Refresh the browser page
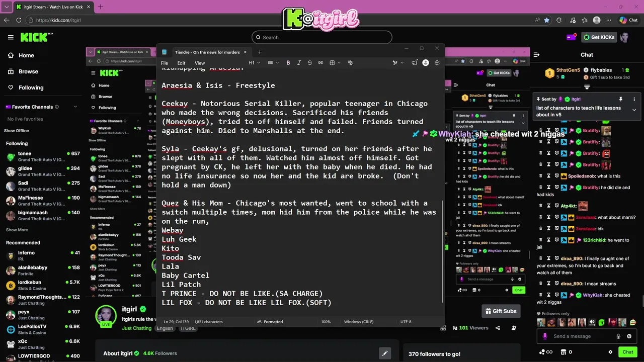Viewport: 644px width, 362px height. (19, 20)
